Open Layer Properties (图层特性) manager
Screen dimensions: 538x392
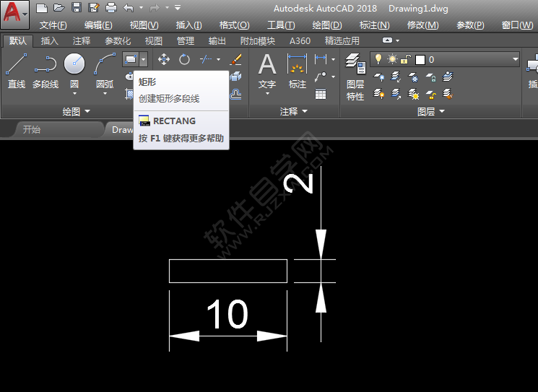355,76
